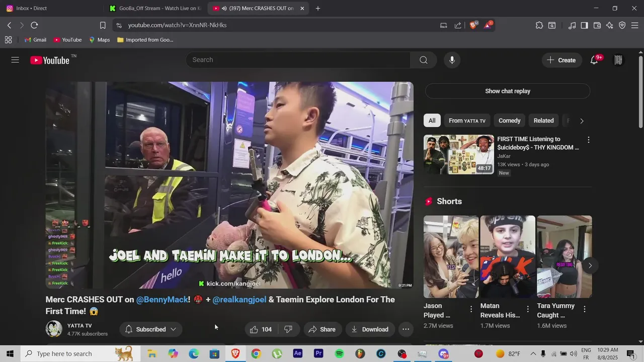Select the Comedy filter chip
This screenshot has width=644, height=362.
coord(509,121)
